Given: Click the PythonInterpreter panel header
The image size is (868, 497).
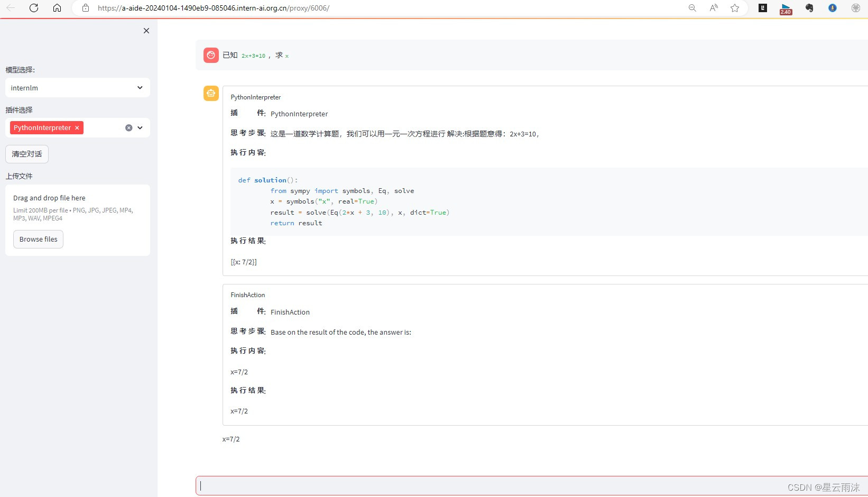Looking at the screenshot, I should pyautogui.click(x=256, y=97).
